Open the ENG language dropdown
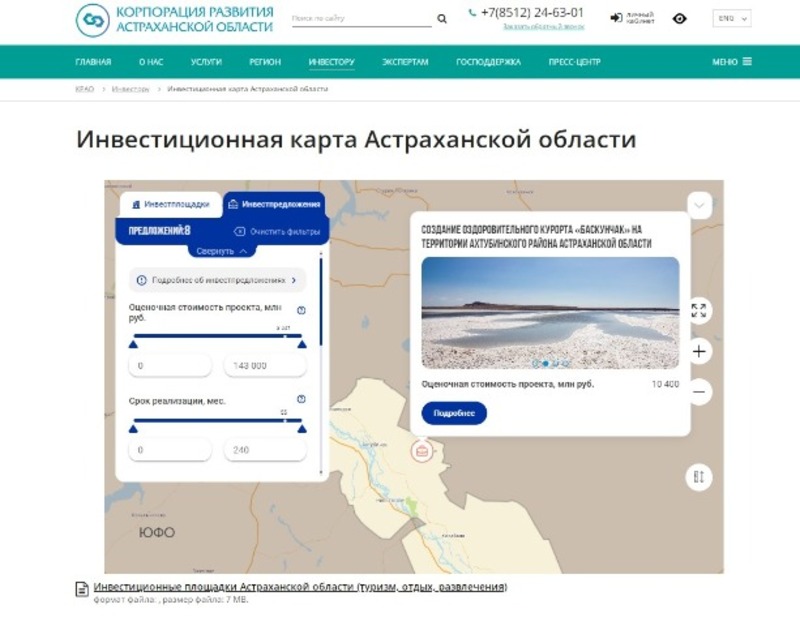 [x=731, y=18]
